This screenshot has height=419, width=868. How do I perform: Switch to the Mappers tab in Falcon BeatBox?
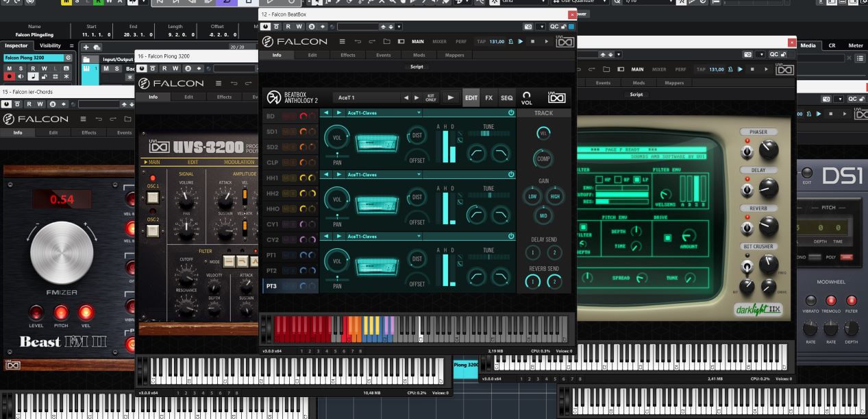point(454,55)
